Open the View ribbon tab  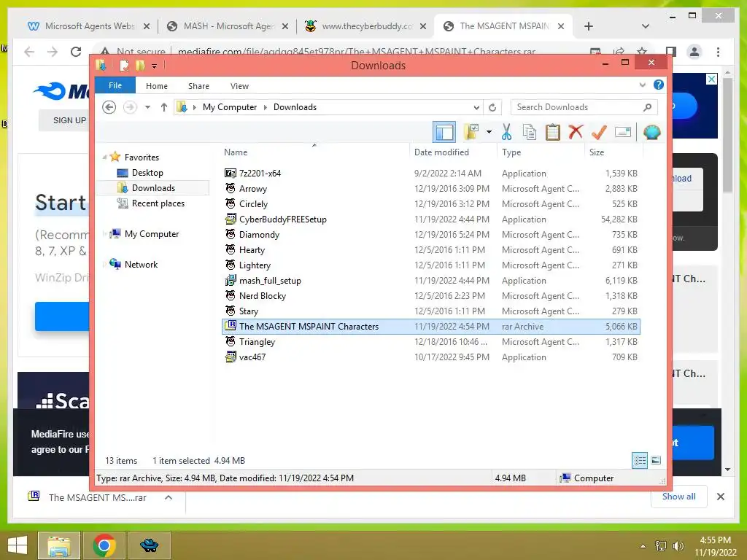pos(239,86)
